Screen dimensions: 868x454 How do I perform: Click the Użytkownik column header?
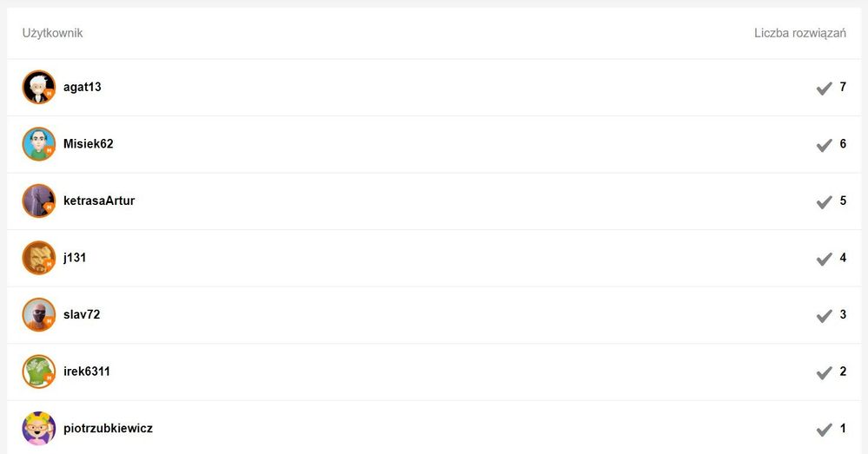tap(52, 33)
